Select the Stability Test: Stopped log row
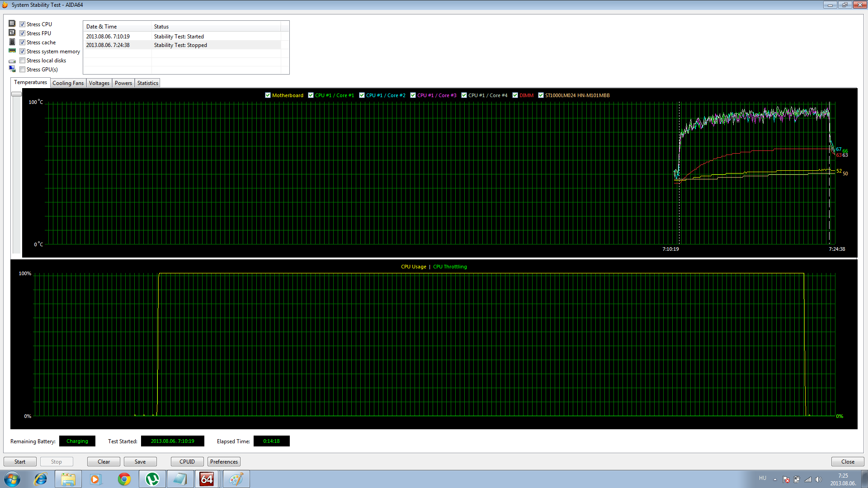868x488 pixels. coord(181,45)
